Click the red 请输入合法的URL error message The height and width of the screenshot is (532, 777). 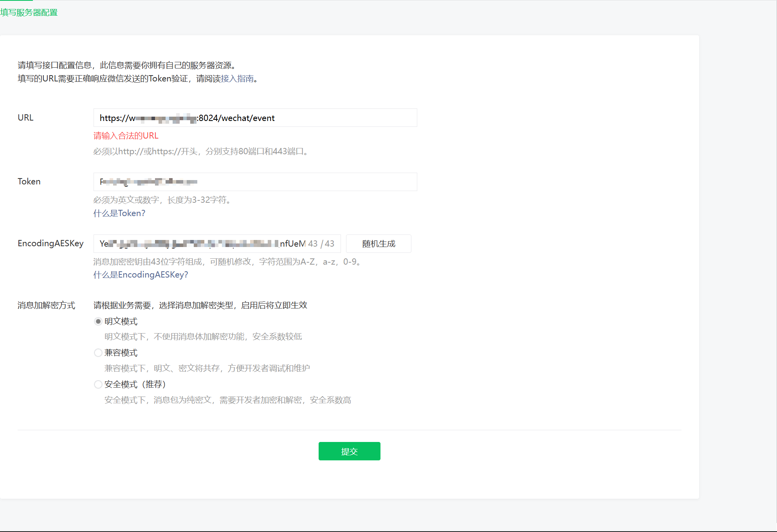pos(126,136)
